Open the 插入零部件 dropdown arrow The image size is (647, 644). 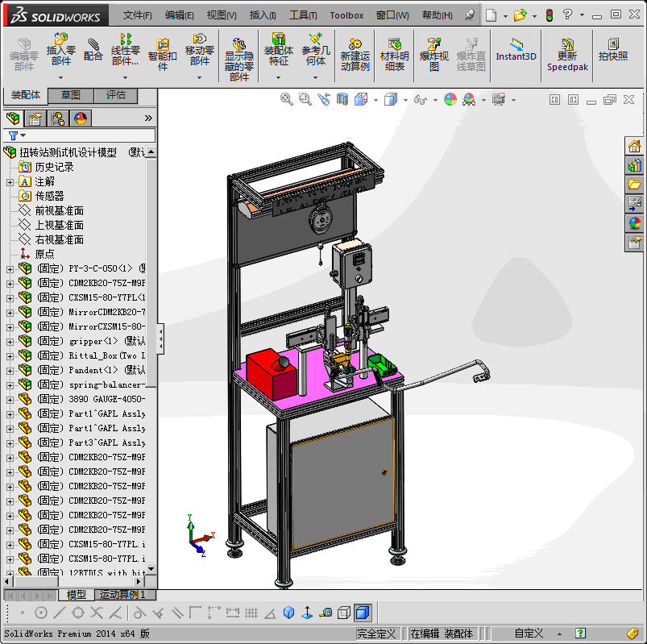60,77
